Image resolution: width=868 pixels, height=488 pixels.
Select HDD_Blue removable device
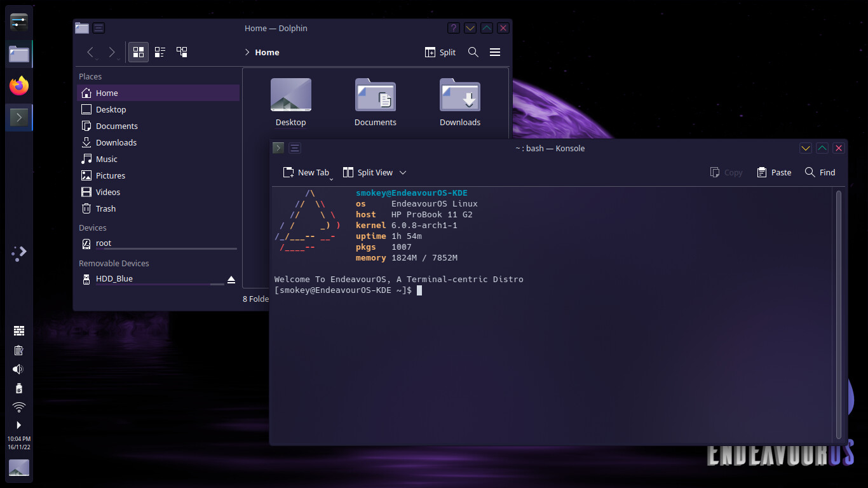[x=150, y=279]
